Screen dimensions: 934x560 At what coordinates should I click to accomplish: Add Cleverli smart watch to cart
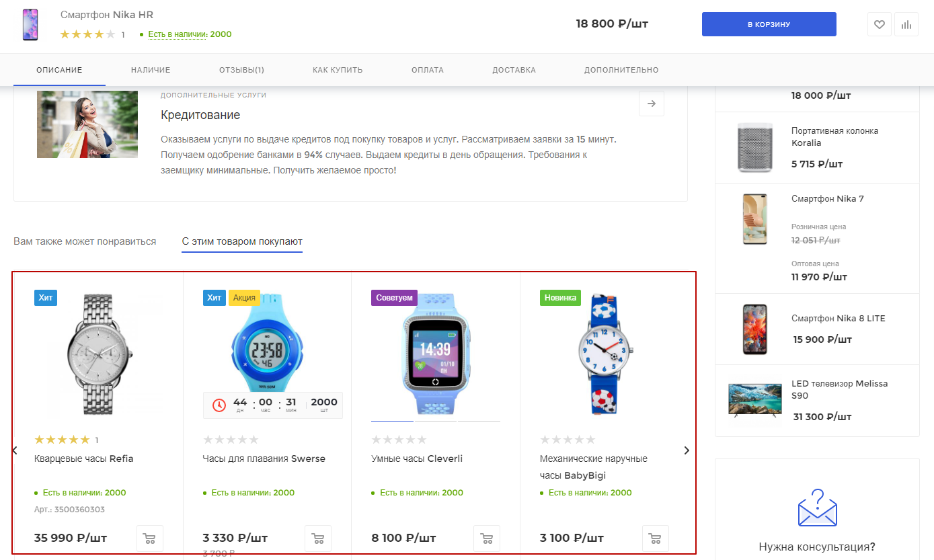pos(487,538)
